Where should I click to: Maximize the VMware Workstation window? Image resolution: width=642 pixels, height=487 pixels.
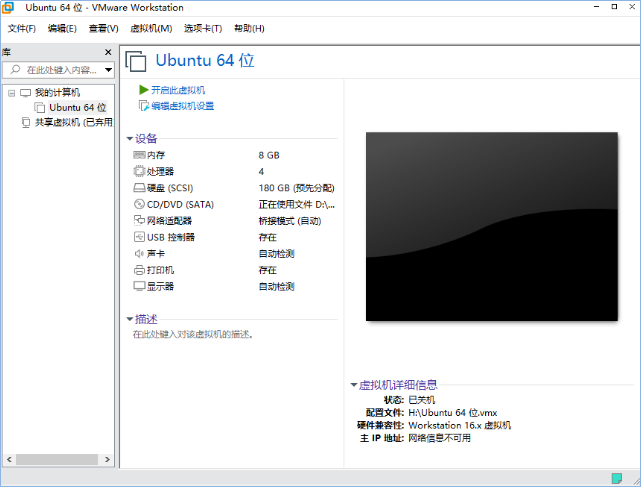tap(614, 7)
